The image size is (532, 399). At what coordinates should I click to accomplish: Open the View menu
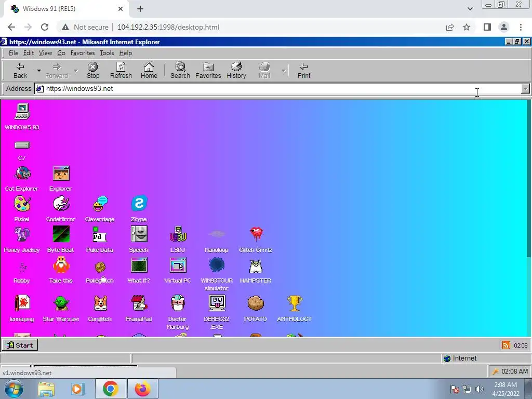pos(46,54)
